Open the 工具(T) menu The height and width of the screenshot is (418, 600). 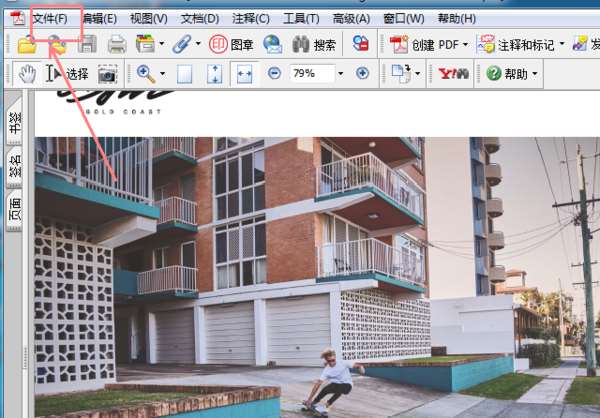tap(302, 18)
